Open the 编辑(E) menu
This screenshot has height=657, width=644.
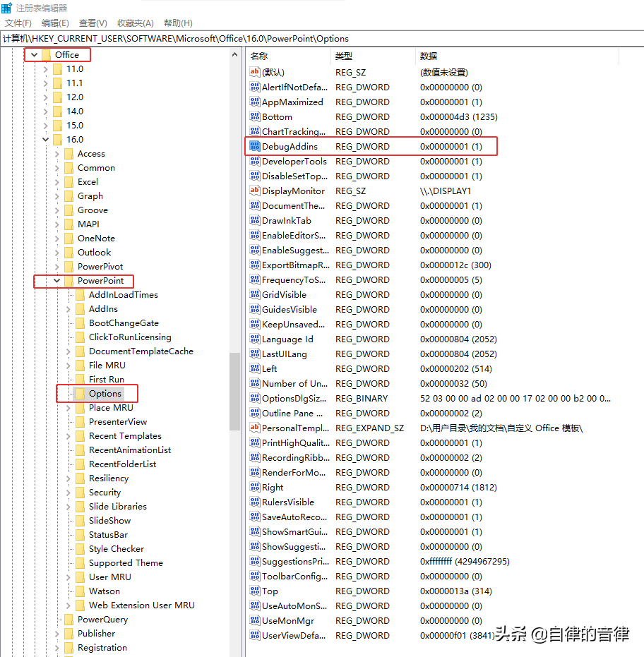coord(55,23)
